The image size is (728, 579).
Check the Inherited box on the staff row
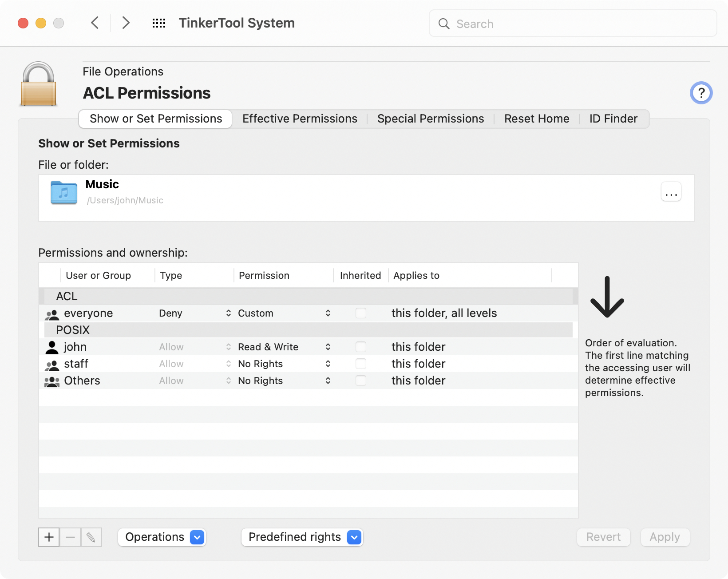point(360,364)
